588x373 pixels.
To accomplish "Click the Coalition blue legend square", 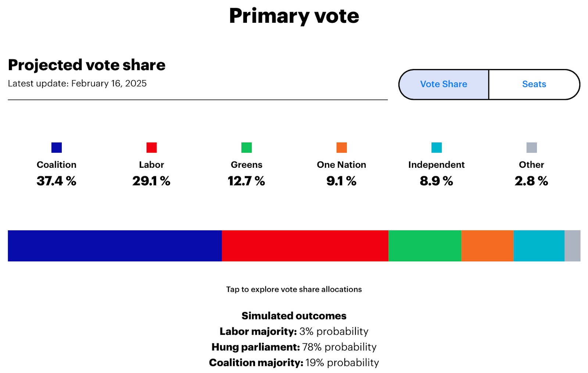I will 57,148.
